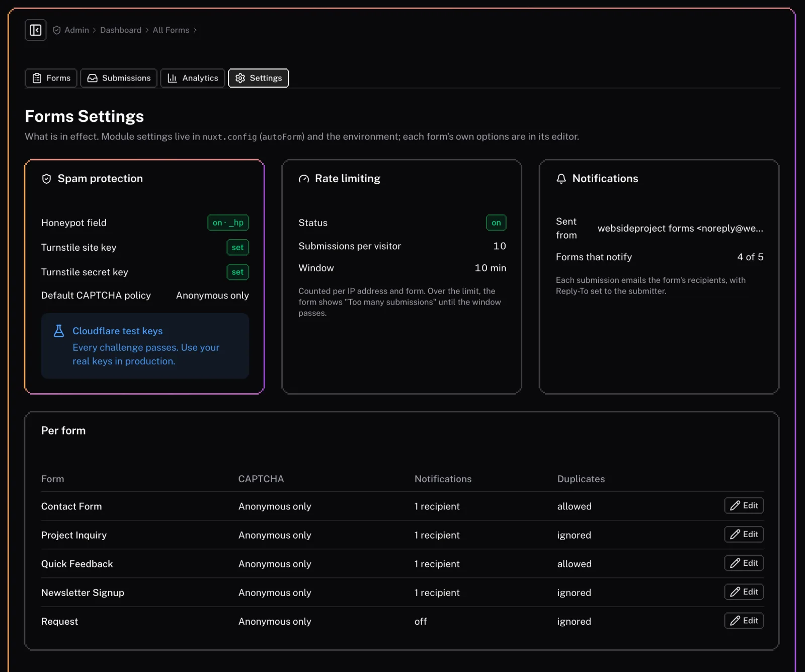Click the '10 min' Window value
The width and height of the screenshot is (805, 672).
491,268
